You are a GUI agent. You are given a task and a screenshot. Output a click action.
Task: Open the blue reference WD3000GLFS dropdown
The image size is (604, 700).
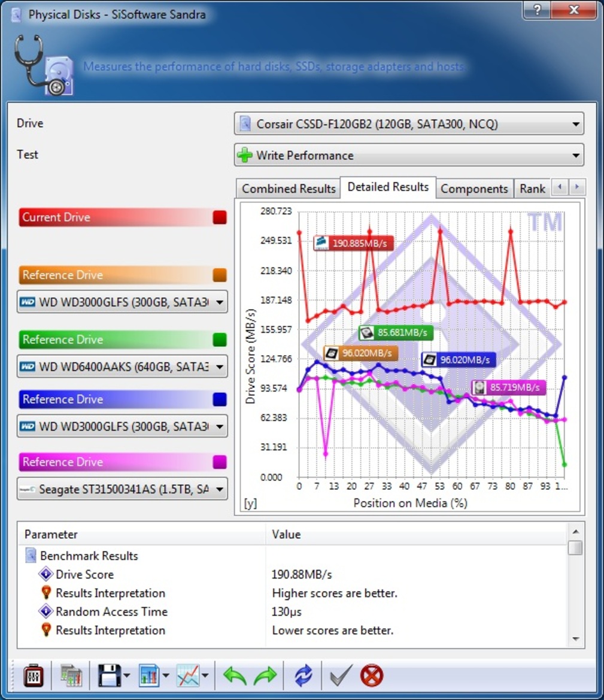click(x=122, y=426)
